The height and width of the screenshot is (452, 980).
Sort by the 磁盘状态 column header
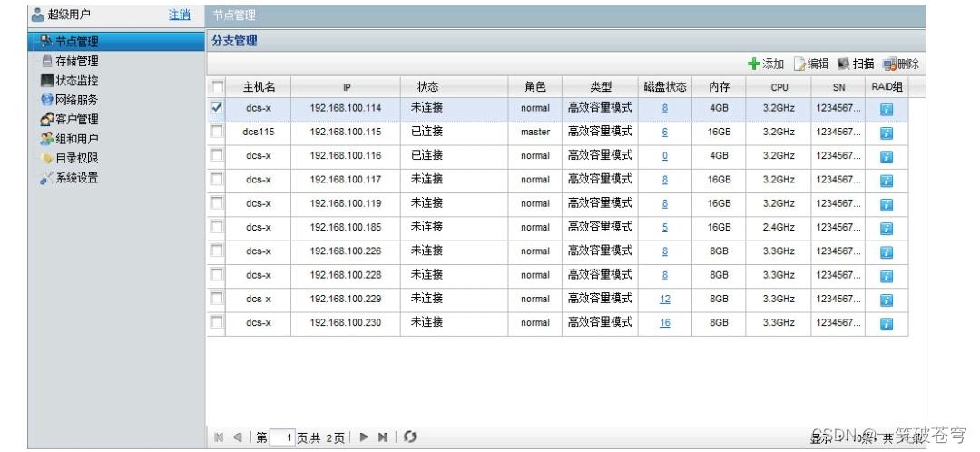click(665, 87)
